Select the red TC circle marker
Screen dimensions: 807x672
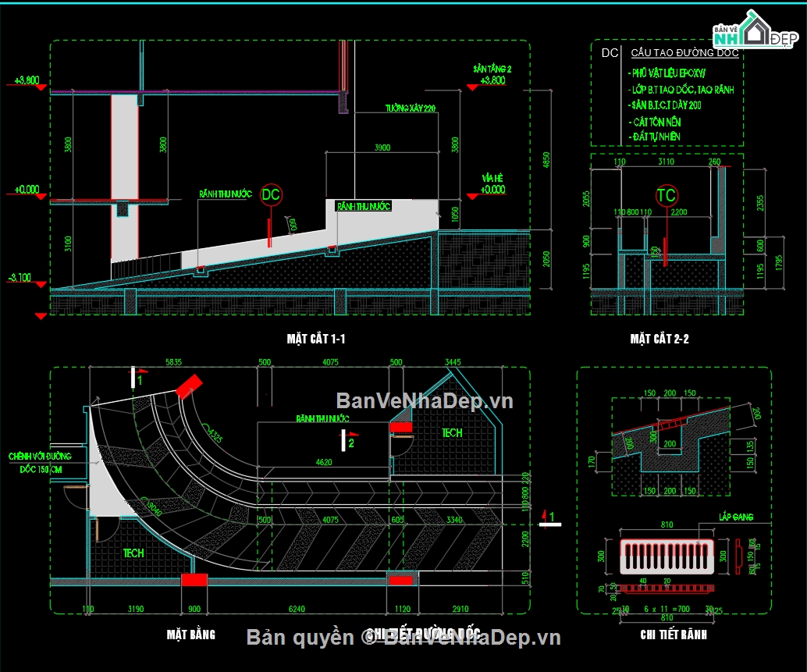pyautogui.click(x=667, y=195)
